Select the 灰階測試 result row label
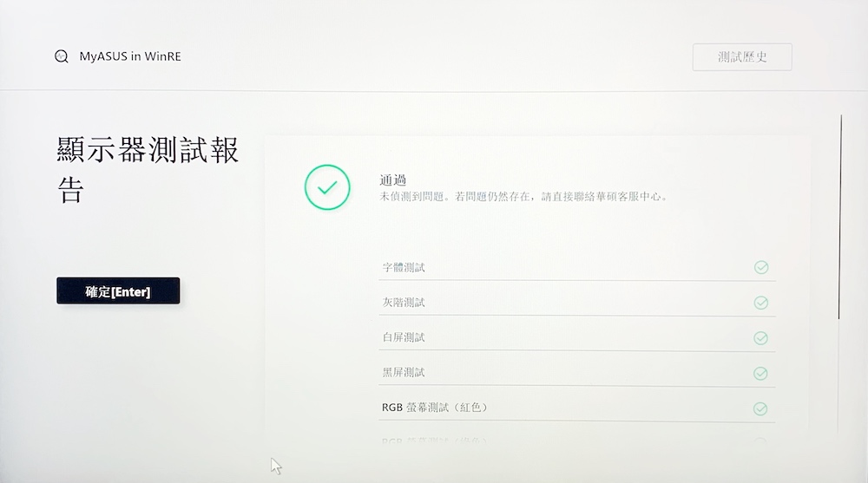868x483 pixels. coord(404,303)
